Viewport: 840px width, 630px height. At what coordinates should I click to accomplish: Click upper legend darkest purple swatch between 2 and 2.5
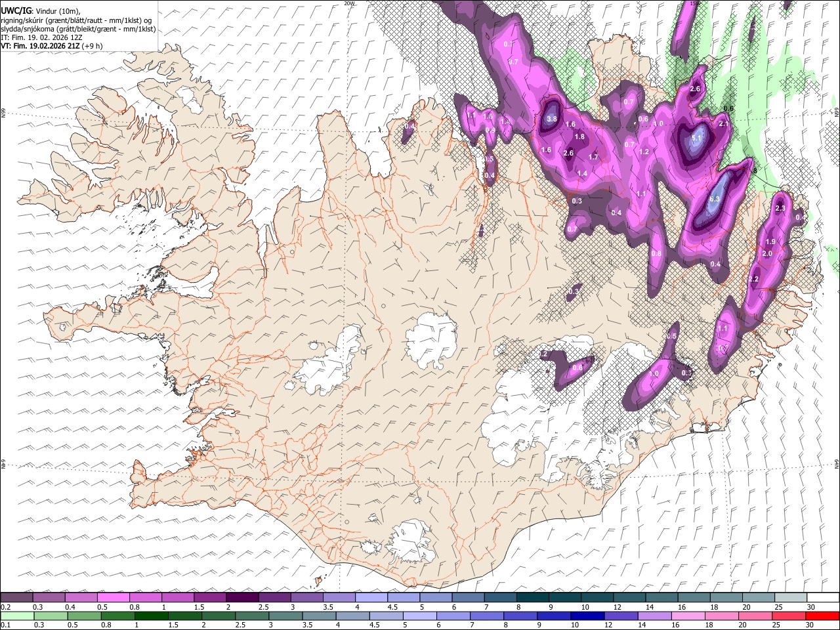(241, 597)
